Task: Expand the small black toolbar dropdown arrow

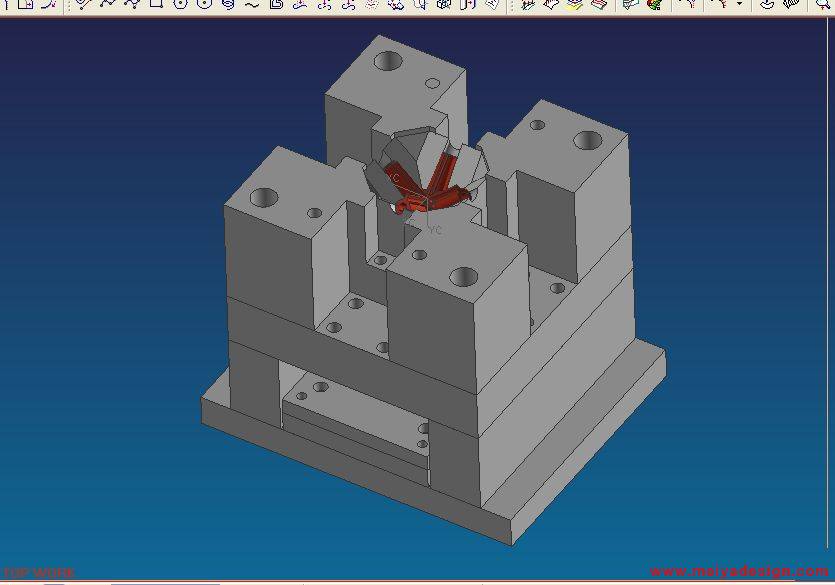Action: click(x=740, y=4)
